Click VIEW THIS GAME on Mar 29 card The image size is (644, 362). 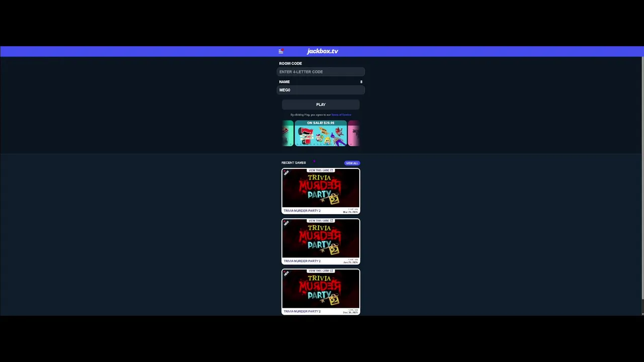[321, 170]
